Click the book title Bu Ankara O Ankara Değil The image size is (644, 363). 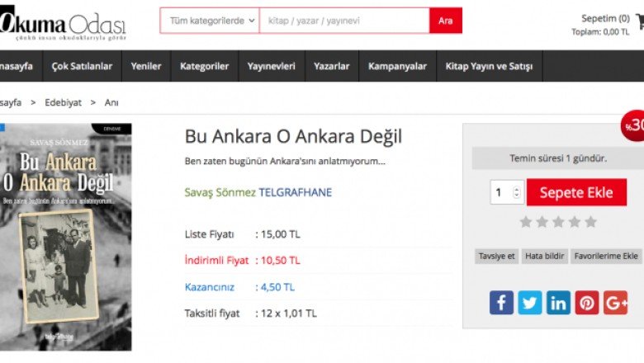coord(293,136)
